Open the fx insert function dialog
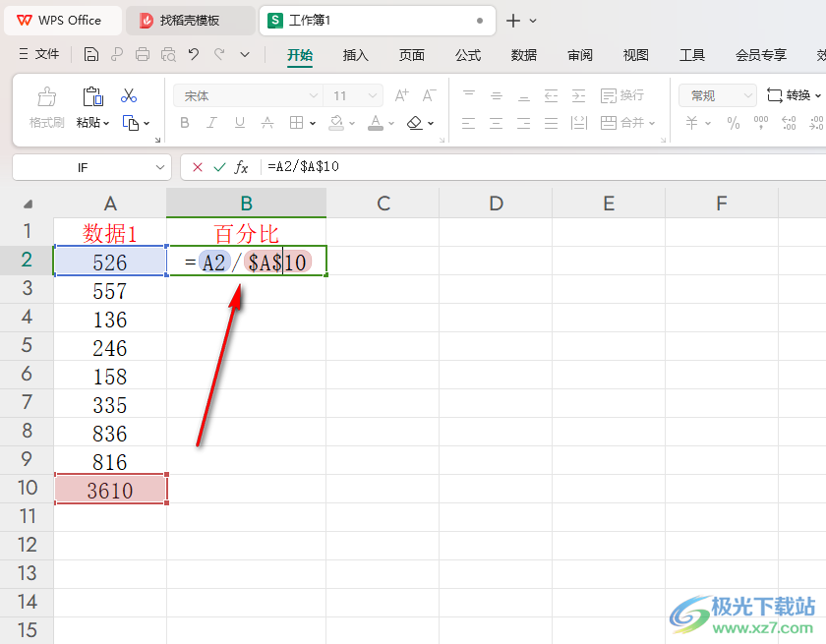Viewport: 826px width, 644px height. click(241, 167)
